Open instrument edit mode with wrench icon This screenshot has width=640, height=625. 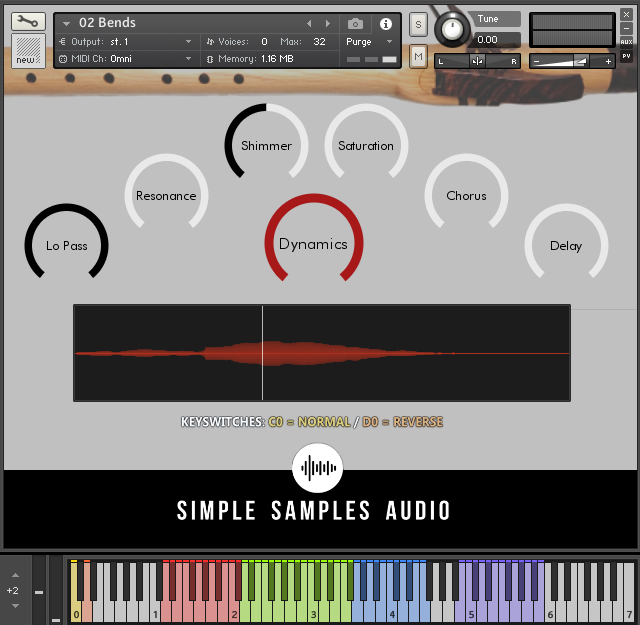click(28, 21)
